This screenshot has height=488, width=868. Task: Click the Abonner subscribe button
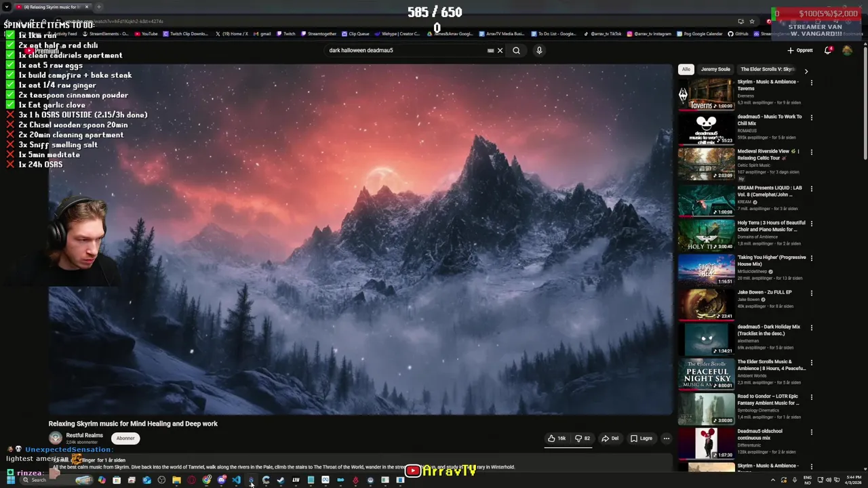[x=125, y=438]
